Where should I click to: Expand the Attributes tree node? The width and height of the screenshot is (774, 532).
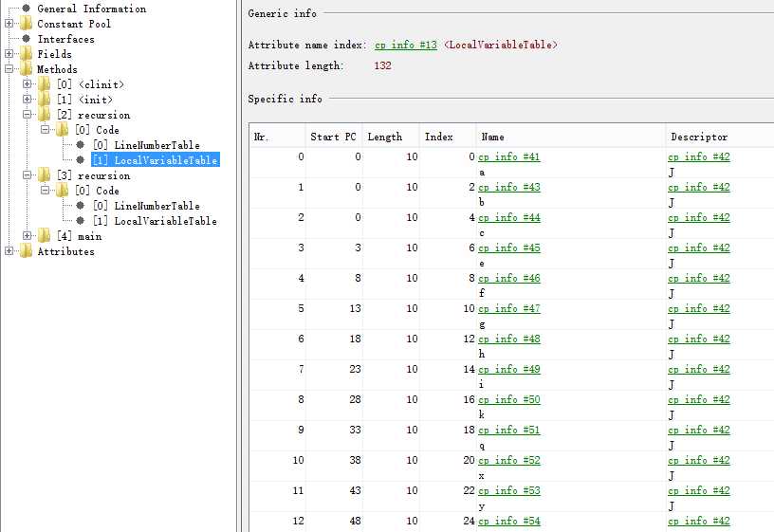coord(9,251)
